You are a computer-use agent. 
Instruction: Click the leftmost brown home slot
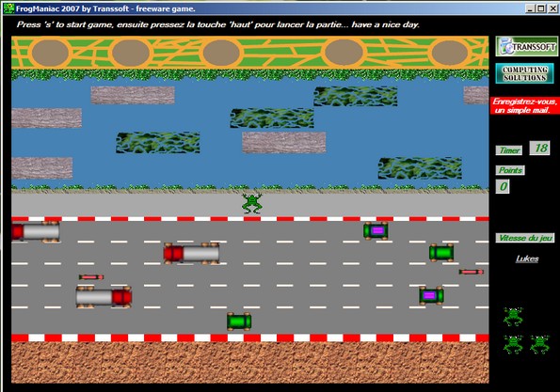[x=50, y=53]
